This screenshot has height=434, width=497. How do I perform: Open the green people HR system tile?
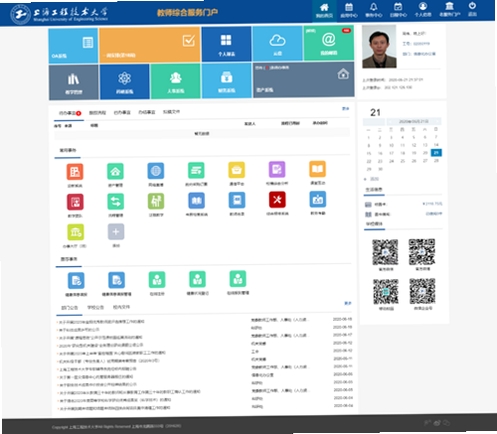coord(175,81)
